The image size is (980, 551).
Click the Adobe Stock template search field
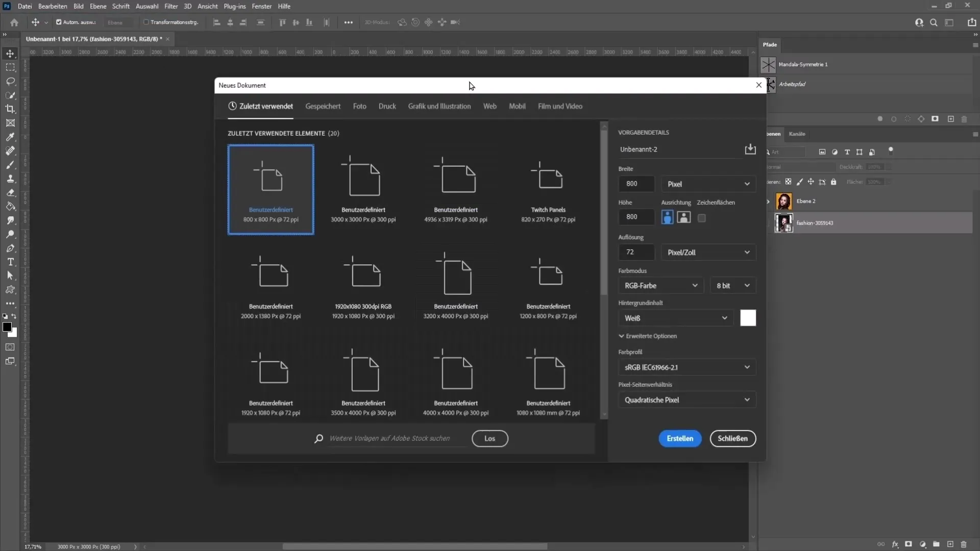[x=397, y=439]
